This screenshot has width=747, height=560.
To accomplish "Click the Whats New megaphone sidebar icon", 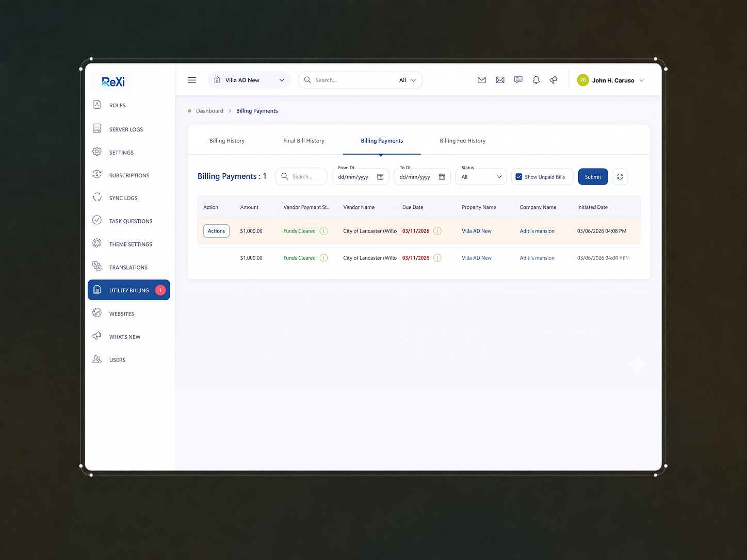I will (97, 336).
